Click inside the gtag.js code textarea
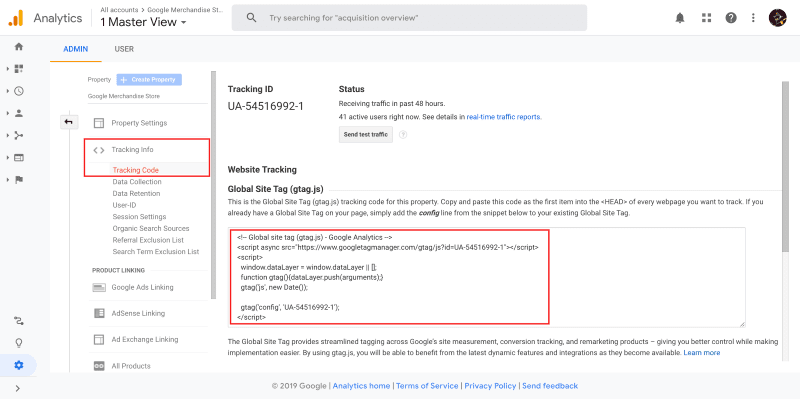 coord(487,277)
